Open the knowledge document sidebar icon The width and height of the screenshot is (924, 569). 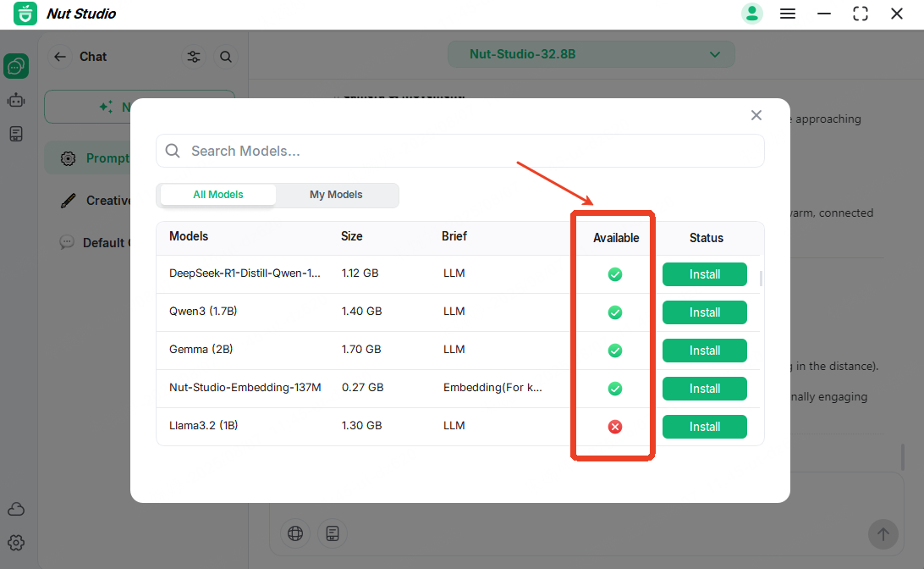[x=16, y=134]
